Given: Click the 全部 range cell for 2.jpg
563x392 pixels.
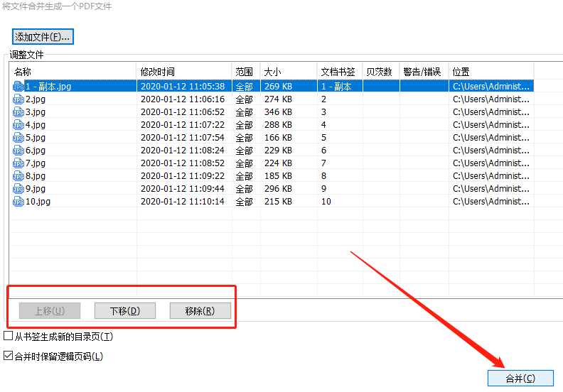Looking at the screenshot, I should coord(244,99).
